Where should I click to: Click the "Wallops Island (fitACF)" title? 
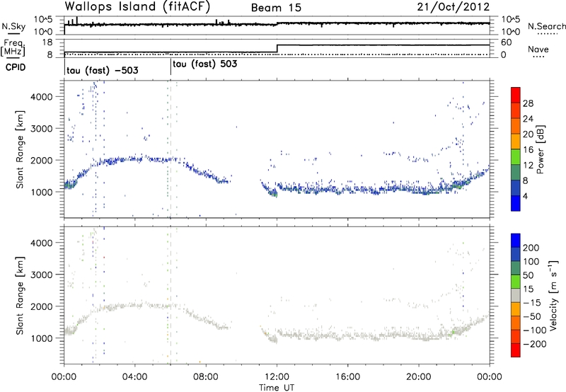click(137, 6)
